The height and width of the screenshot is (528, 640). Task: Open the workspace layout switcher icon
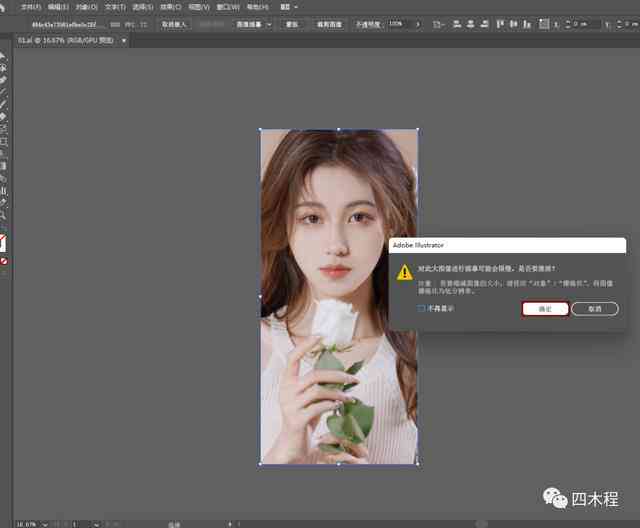pyautogui.click(x=285, y=7)
